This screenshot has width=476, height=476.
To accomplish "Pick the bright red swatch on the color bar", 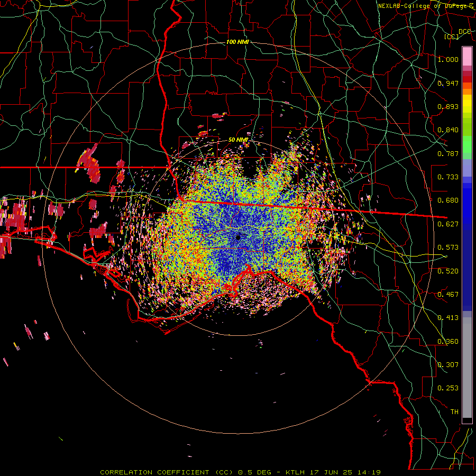I will click(x=467, y=79).
